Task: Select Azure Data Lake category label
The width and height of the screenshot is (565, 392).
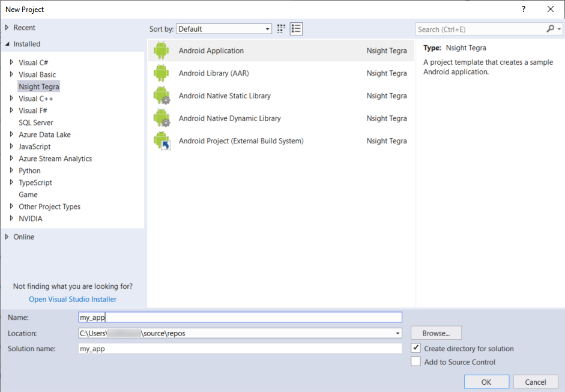Action: [44, 134]
